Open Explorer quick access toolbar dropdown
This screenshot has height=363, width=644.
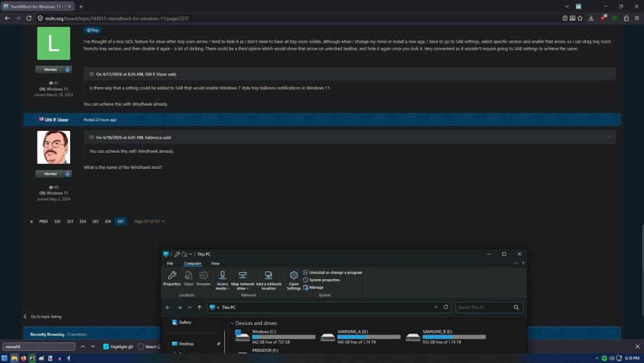point(191,255)
